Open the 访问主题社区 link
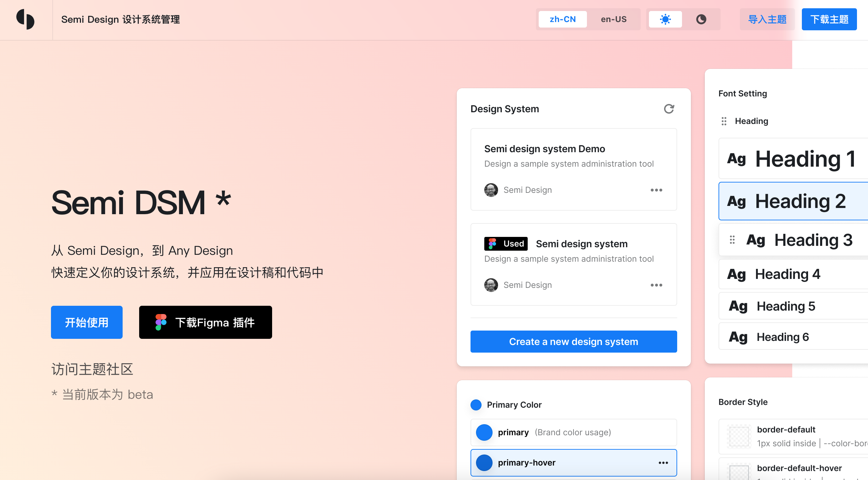Viewport: 868px width, 480px height. point(92,369)
